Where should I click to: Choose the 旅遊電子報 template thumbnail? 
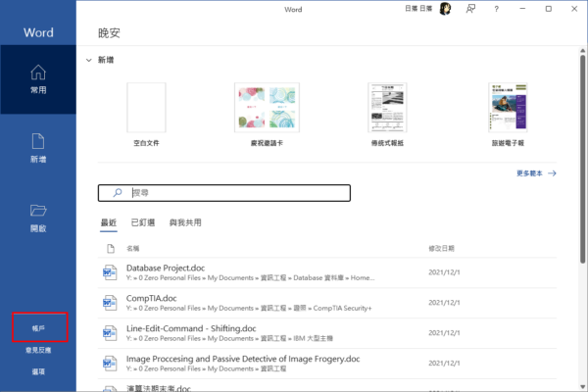point(508,108)
